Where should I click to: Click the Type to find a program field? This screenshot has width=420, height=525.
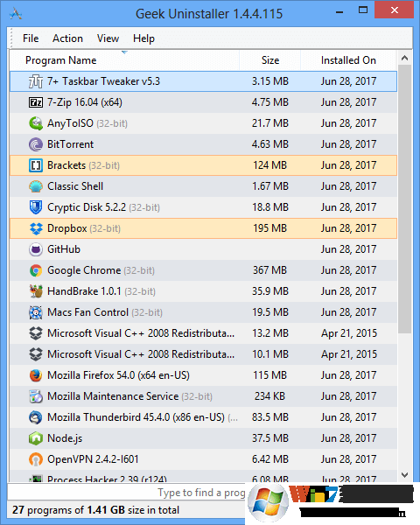click(127, 493)
